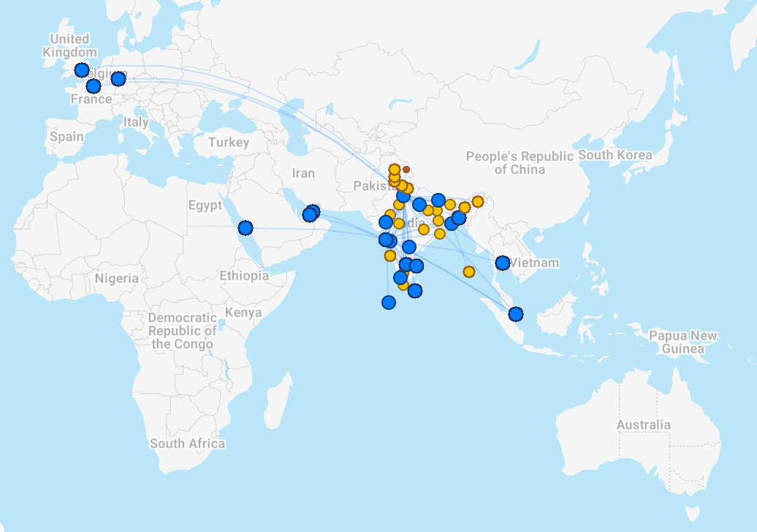Screen dimensions: 757x532
Task: Select the South Africa map label
Action: [187, 444]
